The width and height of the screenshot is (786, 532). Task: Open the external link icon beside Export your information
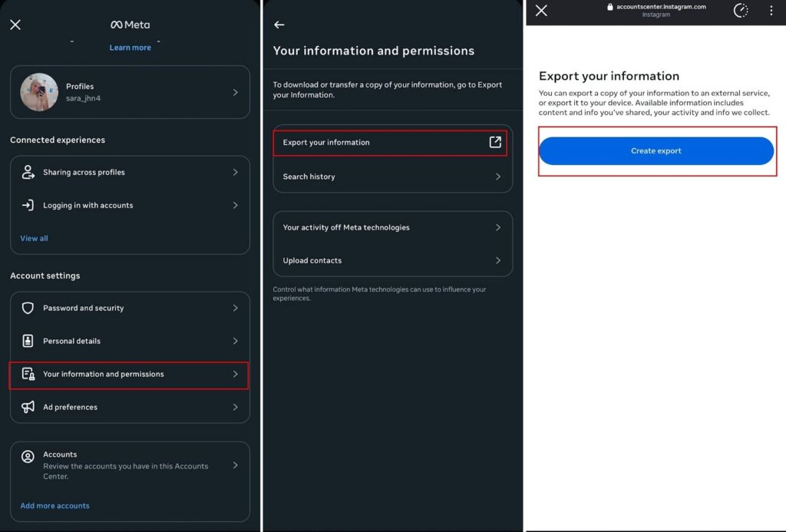coord(495,142)
